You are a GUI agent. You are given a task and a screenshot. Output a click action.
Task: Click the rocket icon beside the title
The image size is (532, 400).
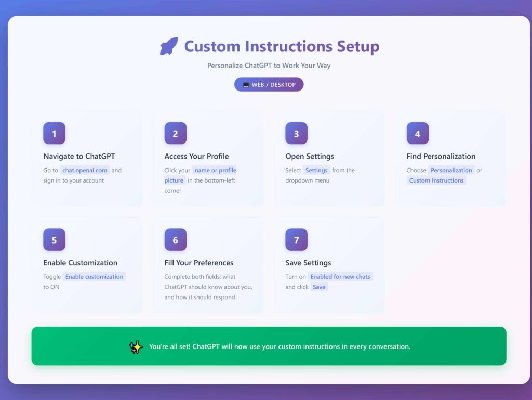click(169, 46)
